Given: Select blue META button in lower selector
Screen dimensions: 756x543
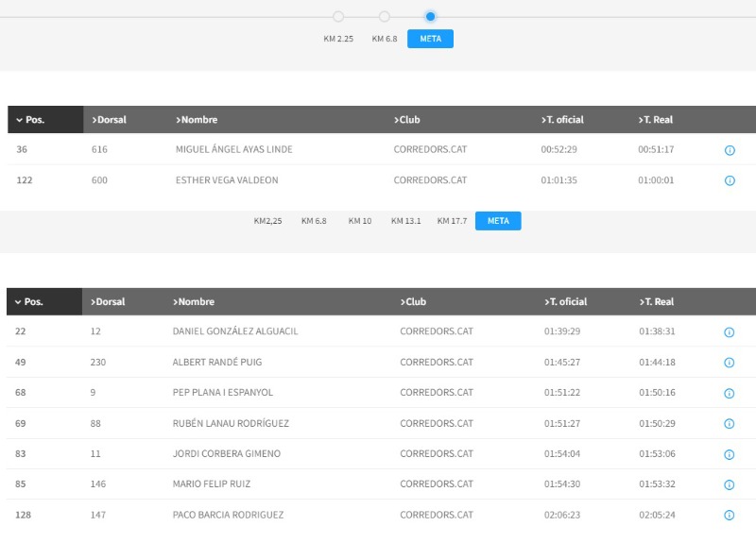Looking at the screenshot, I should 498,221.
